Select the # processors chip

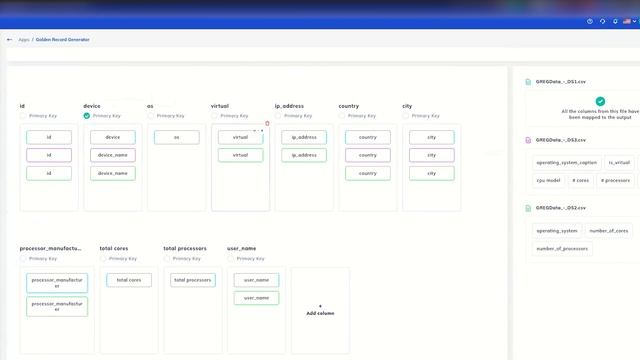click(615, 180)
